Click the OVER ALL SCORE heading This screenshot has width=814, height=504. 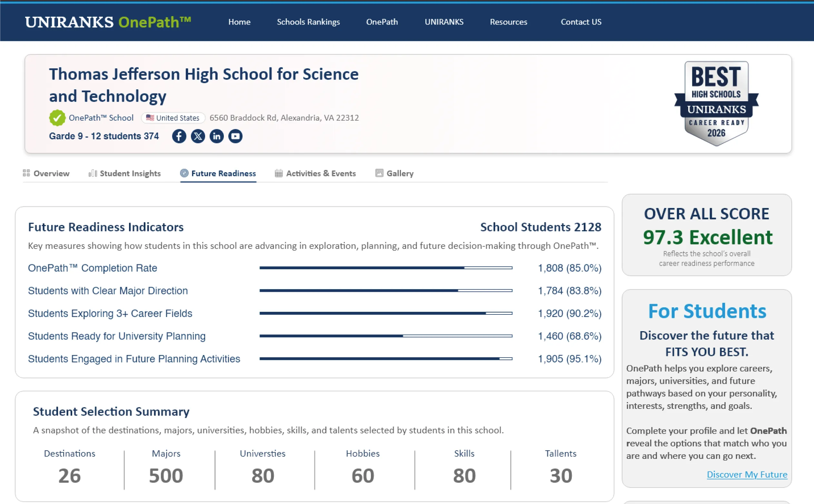[x=707, y=214]
